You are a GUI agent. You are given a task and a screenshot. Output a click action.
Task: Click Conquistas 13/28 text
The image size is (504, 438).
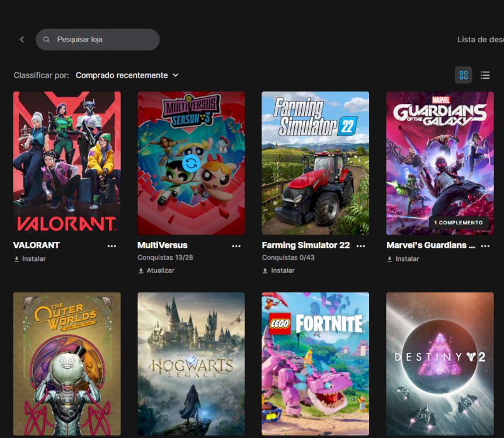tap(165, 257)
